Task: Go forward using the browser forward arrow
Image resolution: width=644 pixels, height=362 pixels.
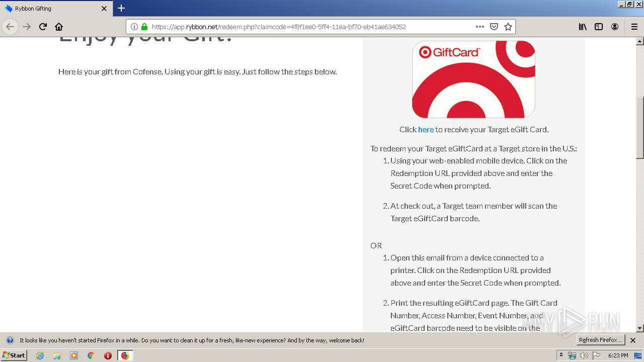Action: point(27,27)
